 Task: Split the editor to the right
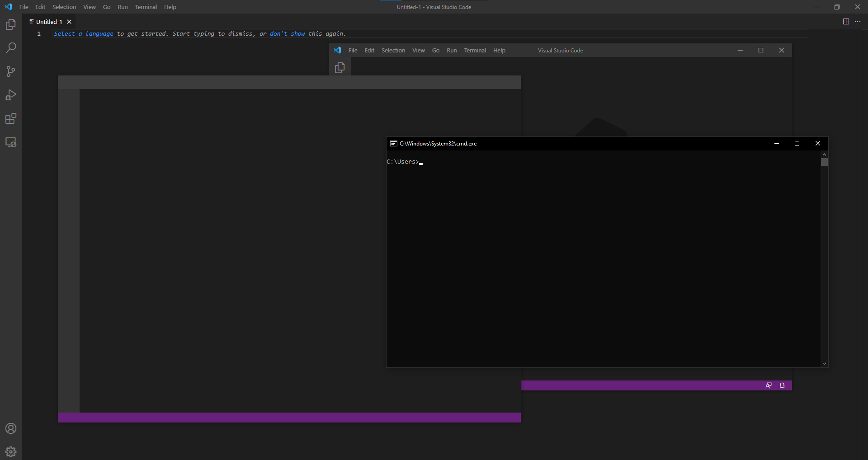(x=846, y=22)
